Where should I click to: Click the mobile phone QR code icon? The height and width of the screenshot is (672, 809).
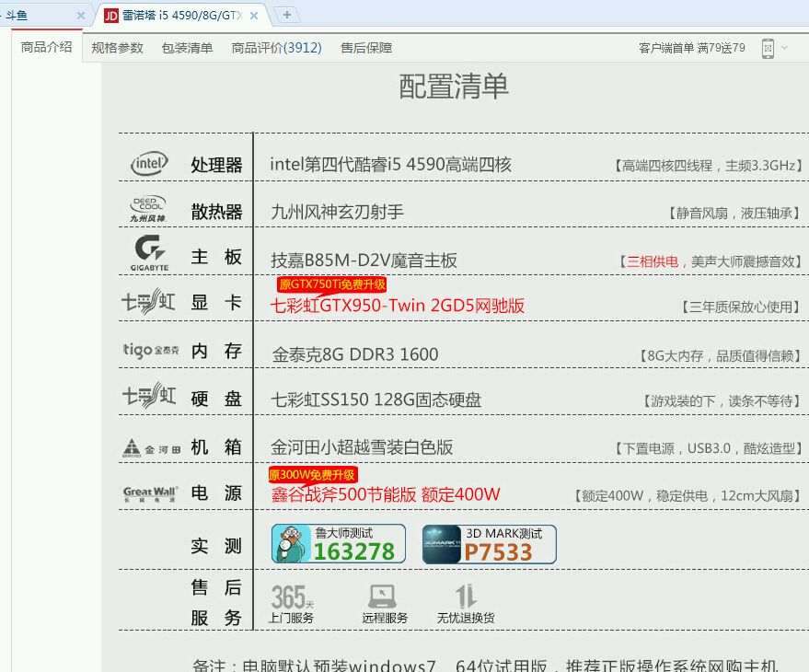tap(768, 49)
